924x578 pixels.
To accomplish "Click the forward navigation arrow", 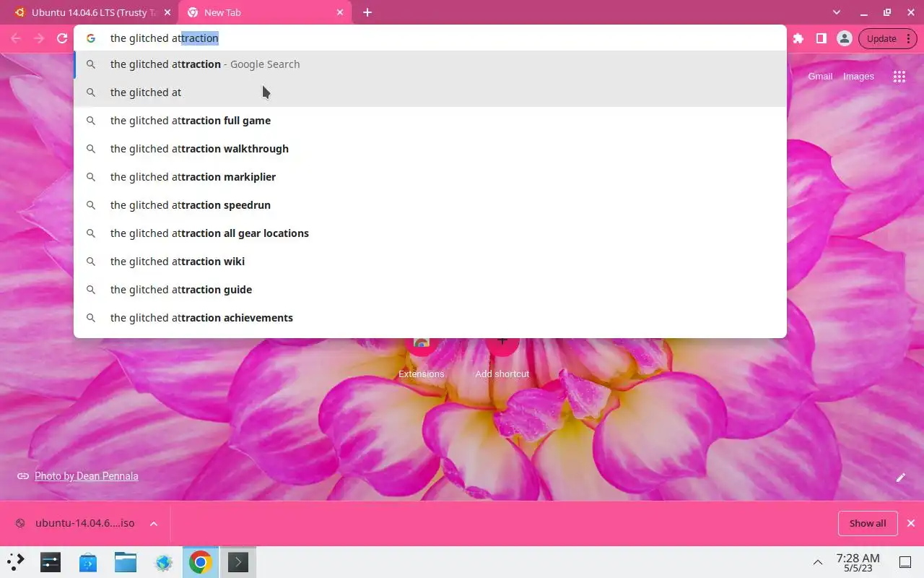I will pos(39,38).
